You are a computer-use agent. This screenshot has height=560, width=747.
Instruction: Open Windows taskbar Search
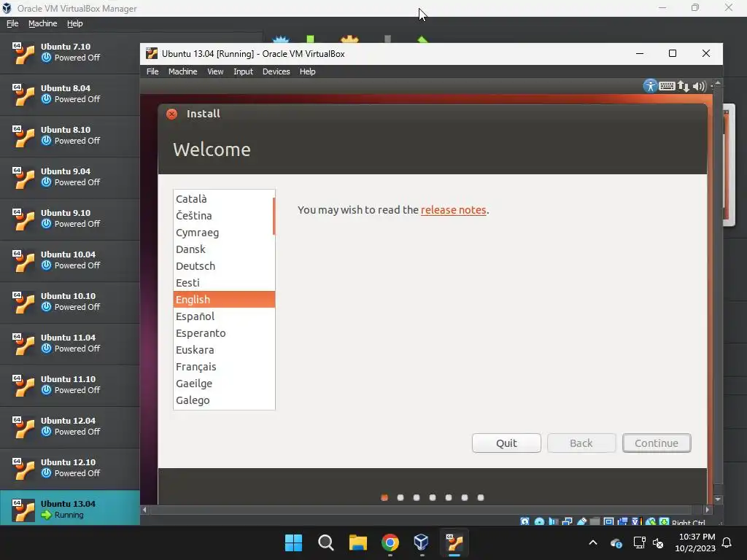326,542
